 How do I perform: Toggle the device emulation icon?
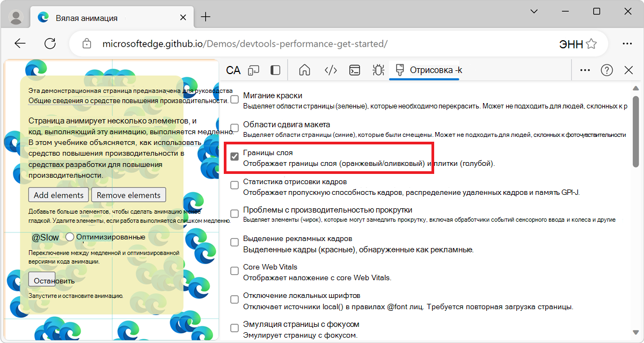coord(253,70)
